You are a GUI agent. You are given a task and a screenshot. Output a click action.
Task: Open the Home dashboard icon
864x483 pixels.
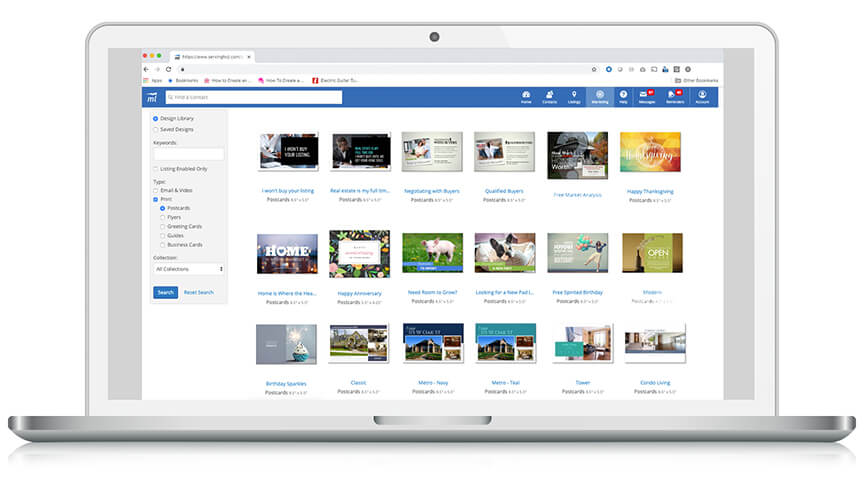point(526,97)
